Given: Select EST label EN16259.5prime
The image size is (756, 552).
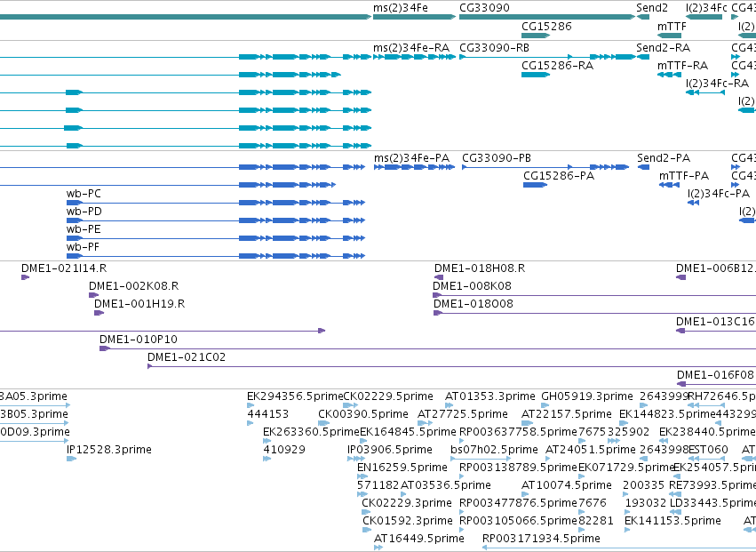Looking at the screenshot, I should pyautogui.click(x=402, y=468).
